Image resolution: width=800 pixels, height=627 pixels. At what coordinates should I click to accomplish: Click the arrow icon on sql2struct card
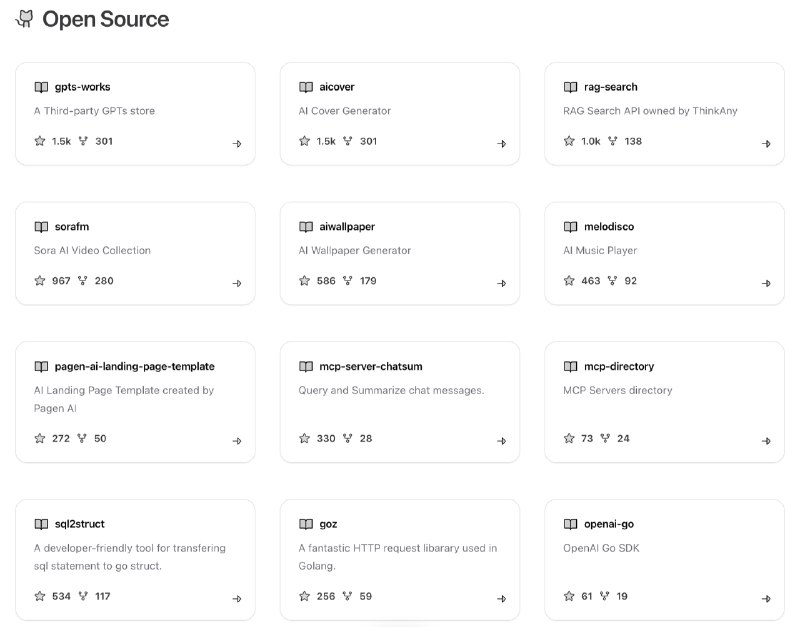(237, 598)
